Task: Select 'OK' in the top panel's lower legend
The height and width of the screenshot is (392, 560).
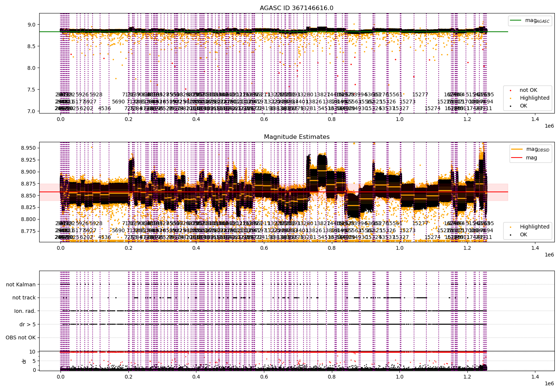Action: click(x=523, y=106)
